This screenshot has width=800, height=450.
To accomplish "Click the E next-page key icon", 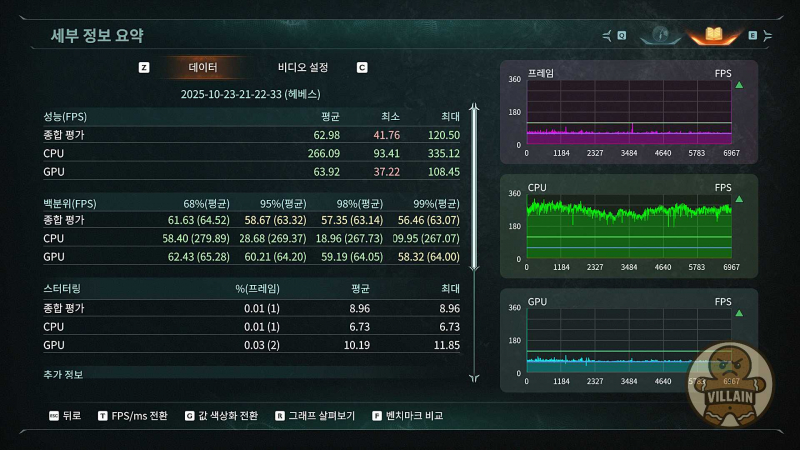I will pos(753,35).
